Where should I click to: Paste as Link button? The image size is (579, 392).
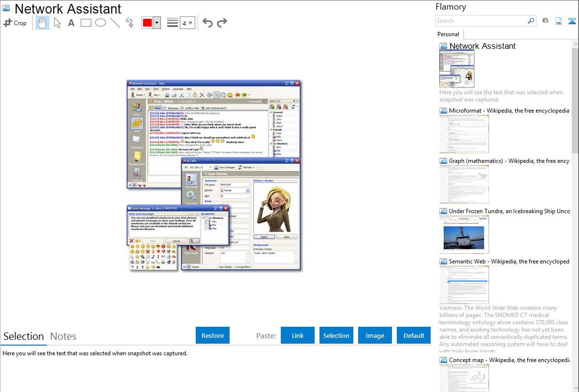(298, 335)
